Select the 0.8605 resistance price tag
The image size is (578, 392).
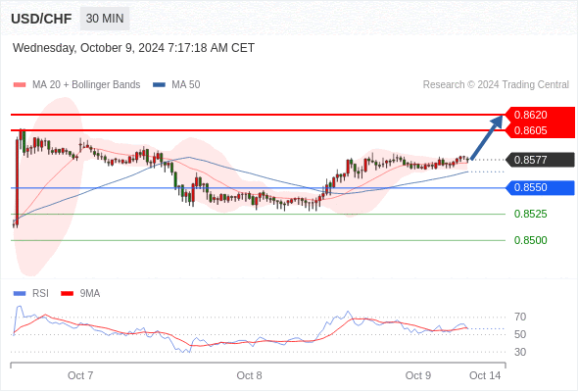(540, 130)
